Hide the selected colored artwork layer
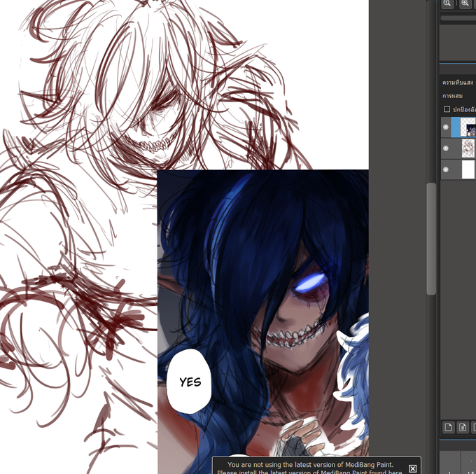476x474 pixels. click(446, 127)
